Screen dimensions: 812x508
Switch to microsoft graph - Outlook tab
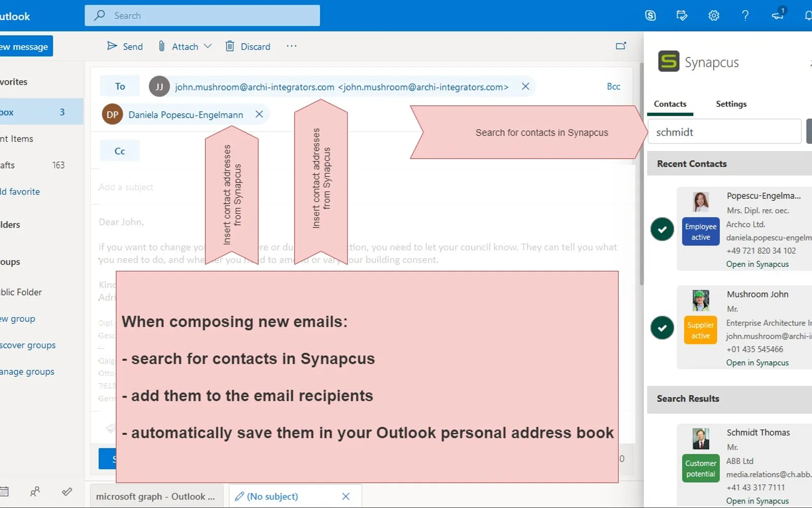(x=155, y=496)
